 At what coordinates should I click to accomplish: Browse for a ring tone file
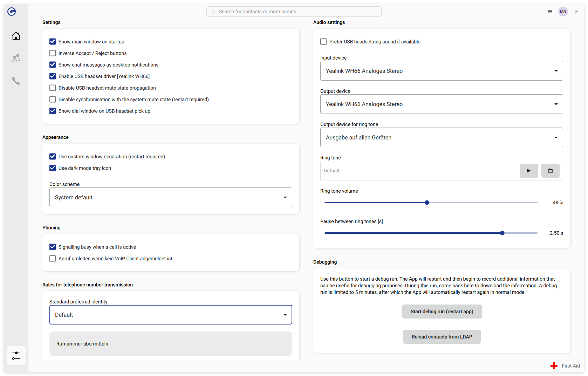(x=550, y=171)
